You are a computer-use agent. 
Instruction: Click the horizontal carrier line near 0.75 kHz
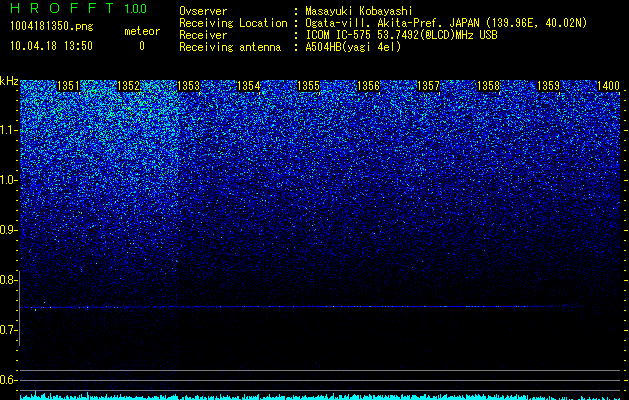tap(301, 307)
